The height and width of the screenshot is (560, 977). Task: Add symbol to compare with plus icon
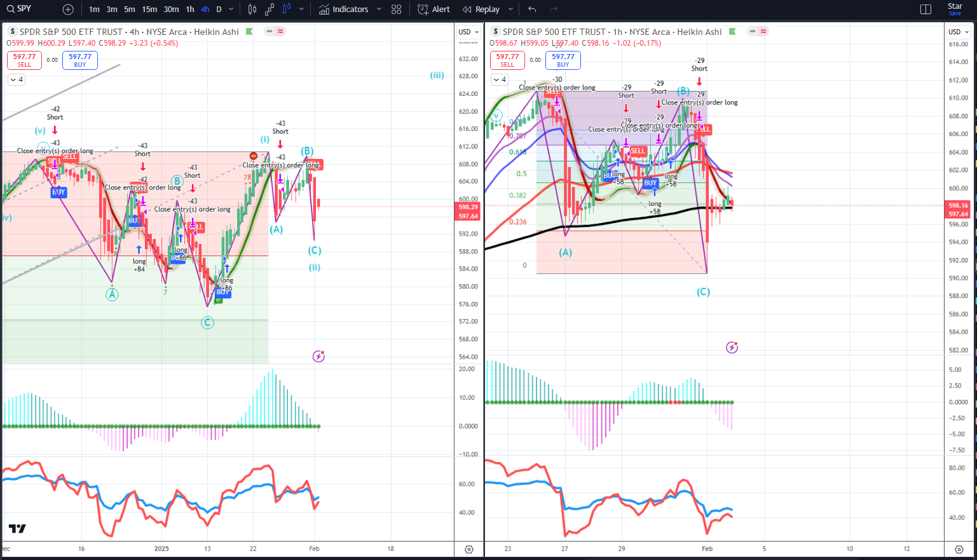68,10
